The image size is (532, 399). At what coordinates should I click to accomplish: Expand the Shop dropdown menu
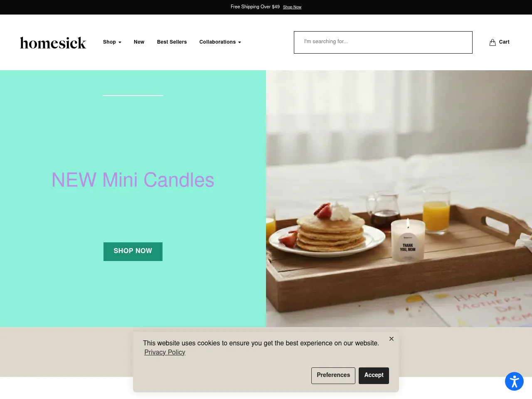pos(112,42)
